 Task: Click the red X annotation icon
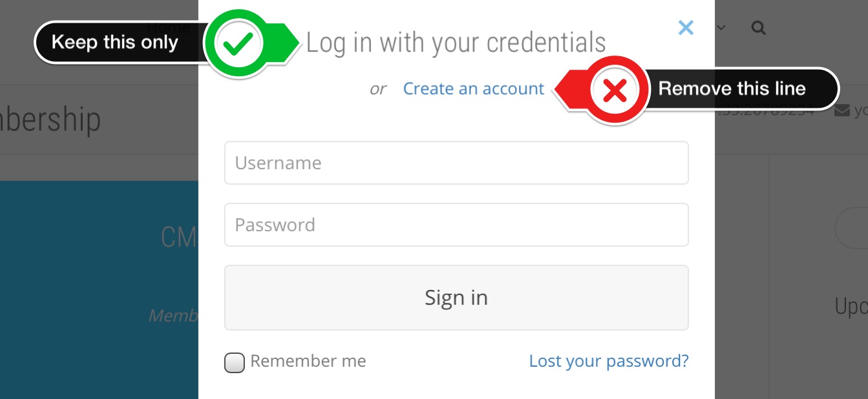point(615,92)
